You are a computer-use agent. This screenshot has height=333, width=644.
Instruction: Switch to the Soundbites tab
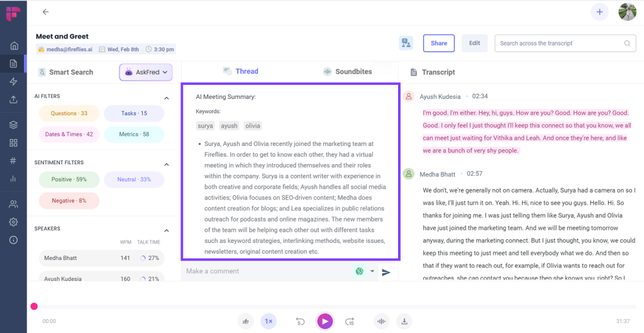click(x=347, y=72)
